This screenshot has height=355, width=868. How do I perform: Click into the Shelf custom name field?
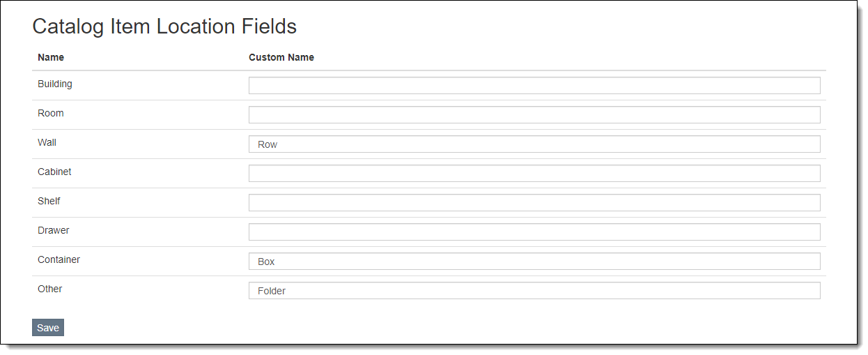[x=534, y=202]
